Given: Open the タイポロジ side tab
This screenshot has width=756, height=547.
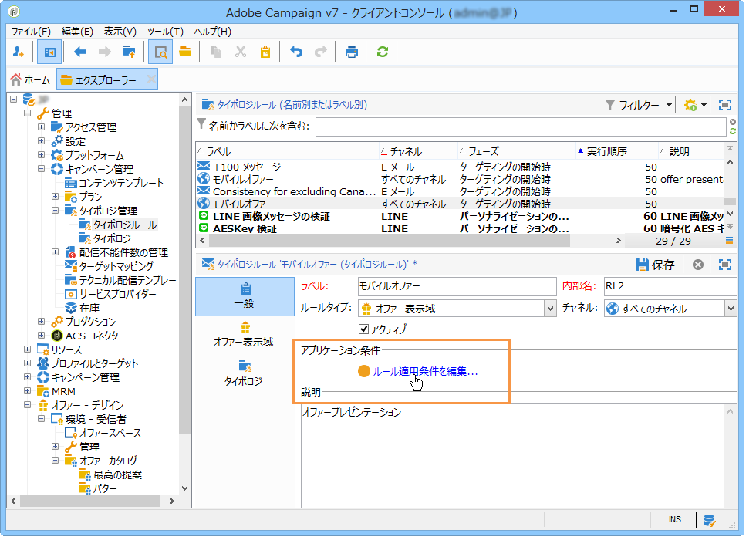Looking at the screenshot, I should pos(244,374).
